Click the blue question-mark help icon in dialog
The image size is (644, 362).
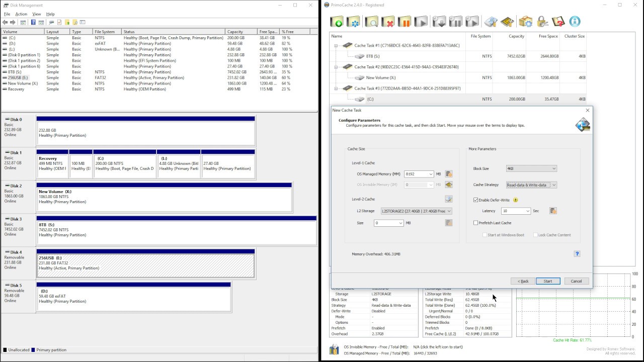577,254
